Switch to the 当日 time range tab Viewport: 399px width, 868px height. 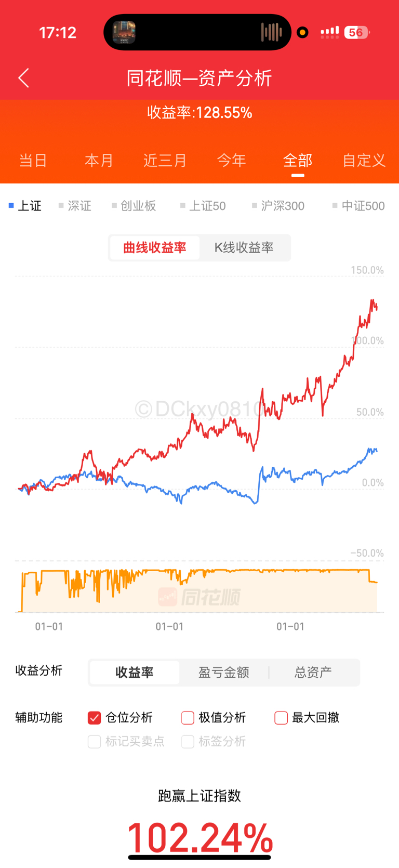[x=33, y=160]
